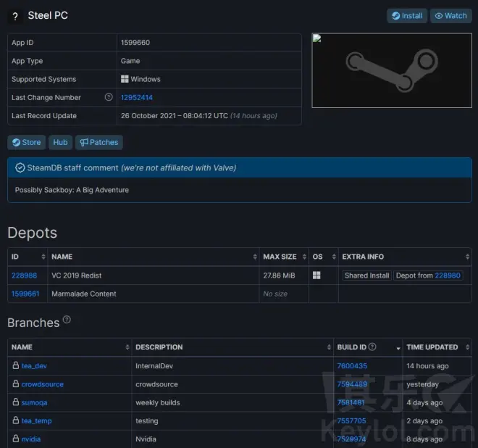This screenshot has height=448, width=478.
Task: Click the Last Record Update date text
Action: pyautogui.click(x=198, y=116)
